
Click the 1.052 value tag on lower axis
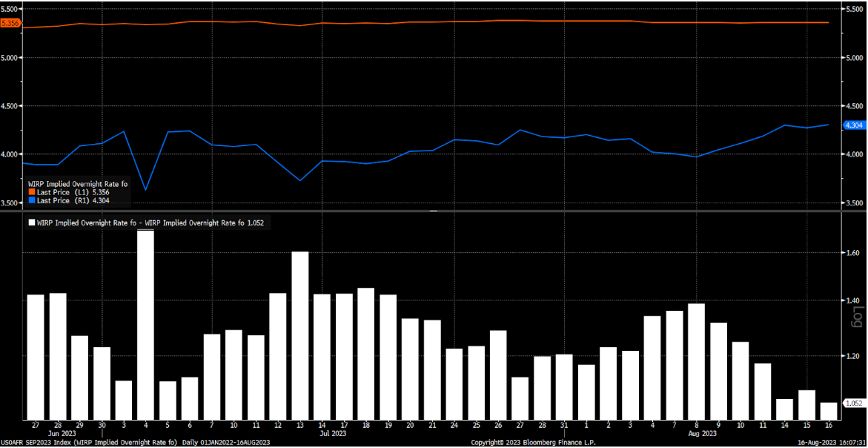tap(854, 403)
